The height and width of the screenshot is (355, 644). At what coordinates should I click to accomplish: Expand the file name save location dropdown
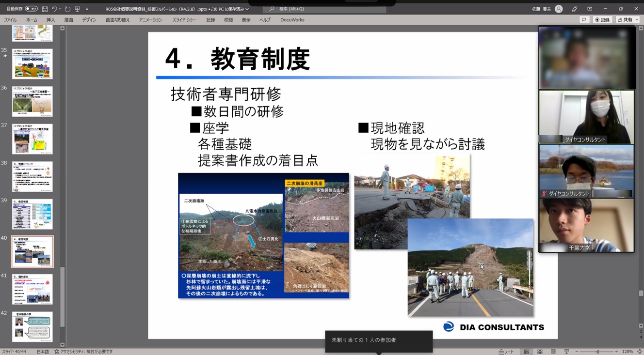(x=247, y=9)
